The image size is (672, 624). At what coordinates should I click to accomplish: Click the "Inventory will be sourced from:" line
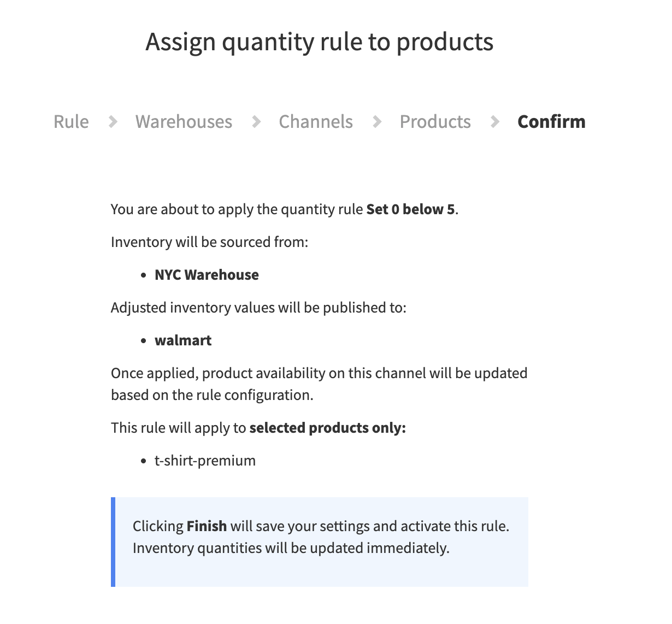tap(209, 242)
